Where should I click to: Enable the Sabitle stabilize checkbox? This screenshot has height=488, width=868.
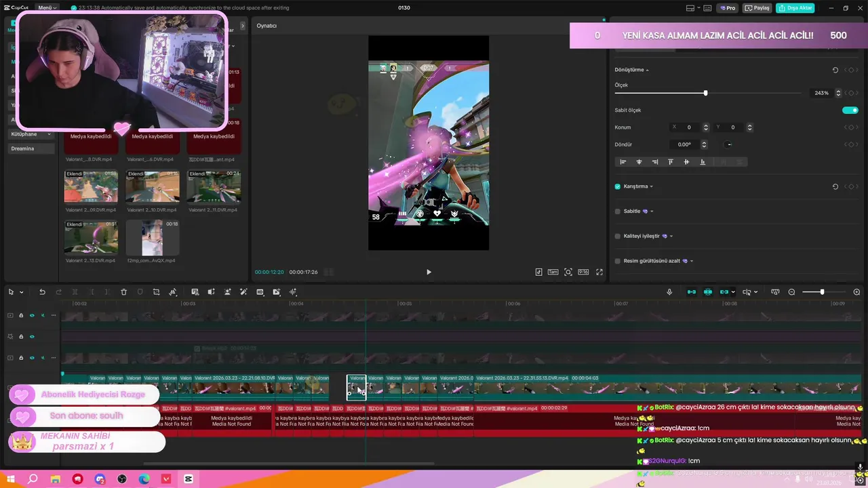[618, 211]
